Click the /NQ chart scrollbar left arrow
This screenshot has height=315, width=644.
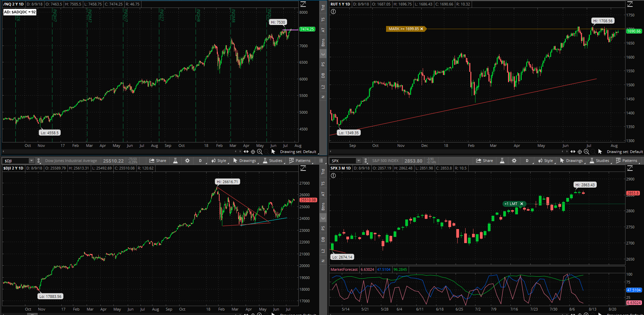click(3, 151)
